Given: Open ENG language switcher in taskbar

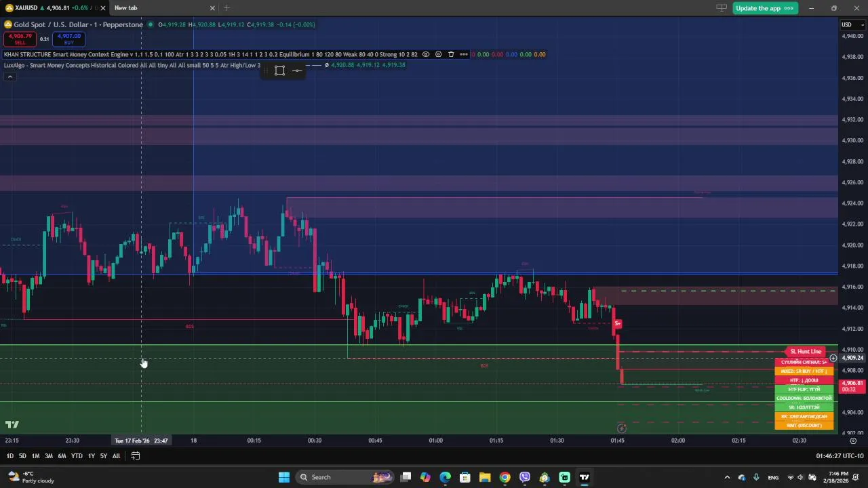Looking at the screenshot, I should tap(773, 478).
